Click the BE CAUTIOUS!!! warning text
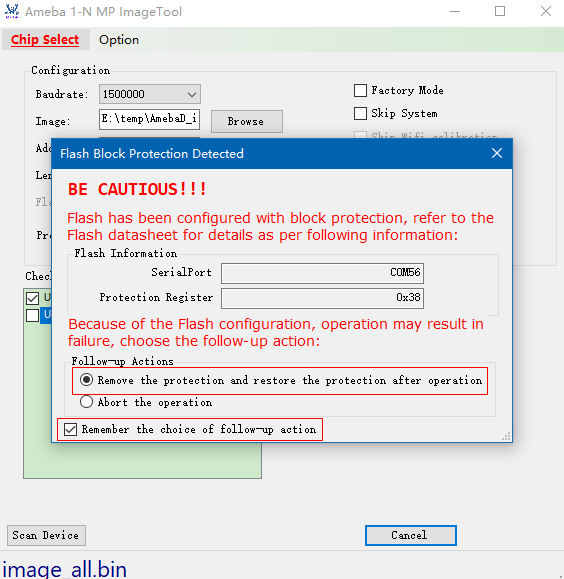This screenshot has height=579, width=564. coord(137,189)
